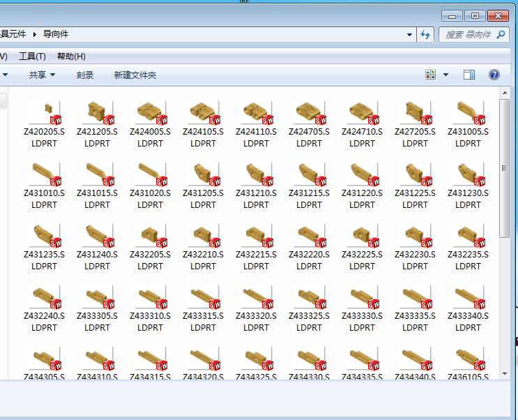Select the Z424005.SLDPRT part file

coord(151,124)
